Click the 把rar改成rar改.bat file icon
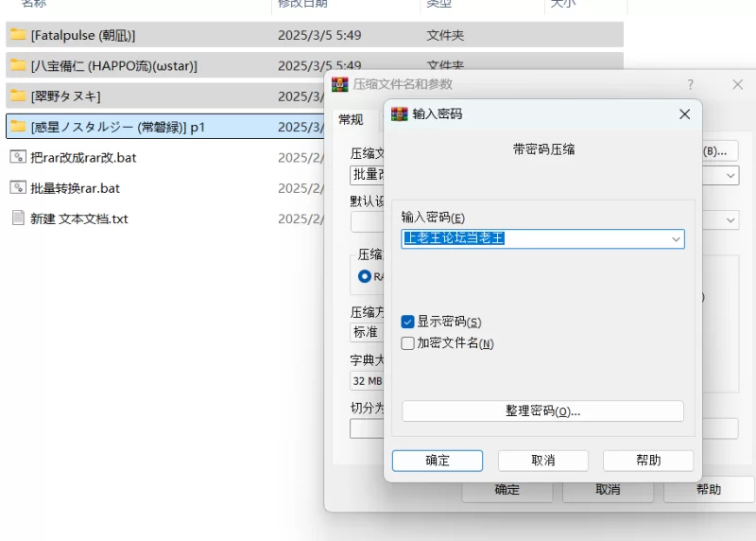756x541 pixels. pyautogui.click(x=18, y=157)
